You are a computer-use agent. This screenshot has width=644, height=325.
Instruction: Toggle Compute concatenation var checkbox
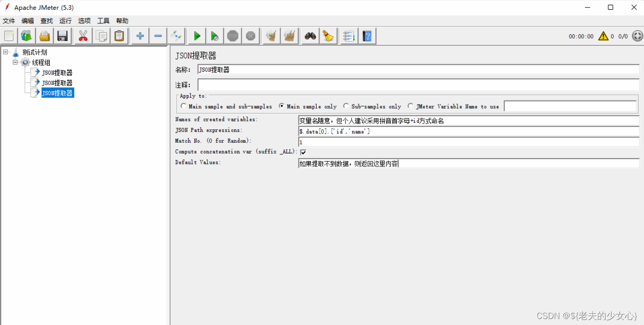[x=303, y=152]
